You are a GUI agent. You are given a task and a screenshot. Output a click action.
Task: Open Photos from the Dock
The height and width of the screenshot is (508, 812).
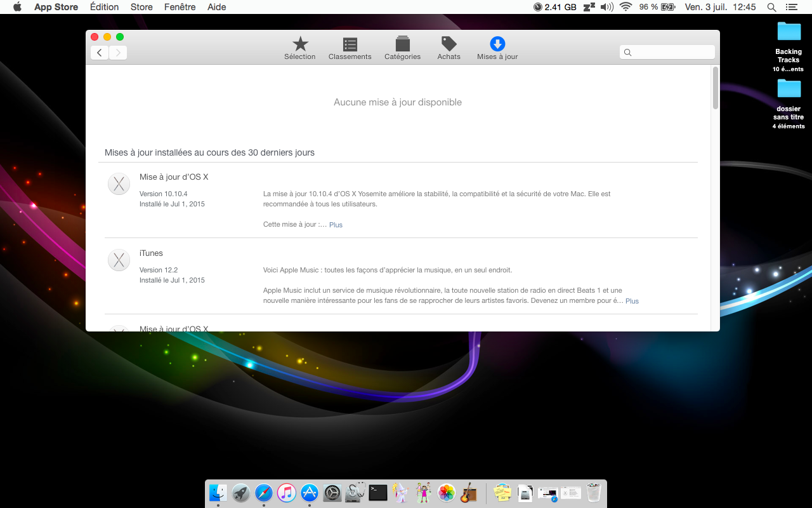pyautogui.click(x=447, y=493)
